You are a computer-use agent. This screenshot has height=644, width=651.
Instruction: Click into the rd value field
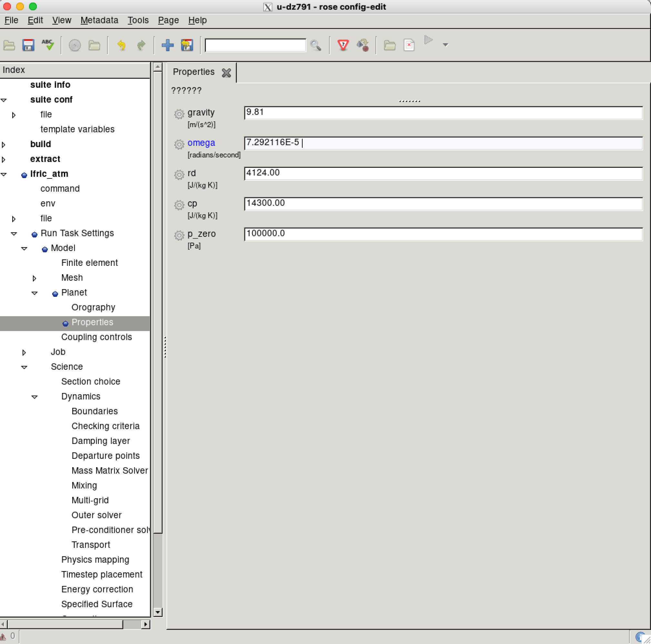(444, 173)
